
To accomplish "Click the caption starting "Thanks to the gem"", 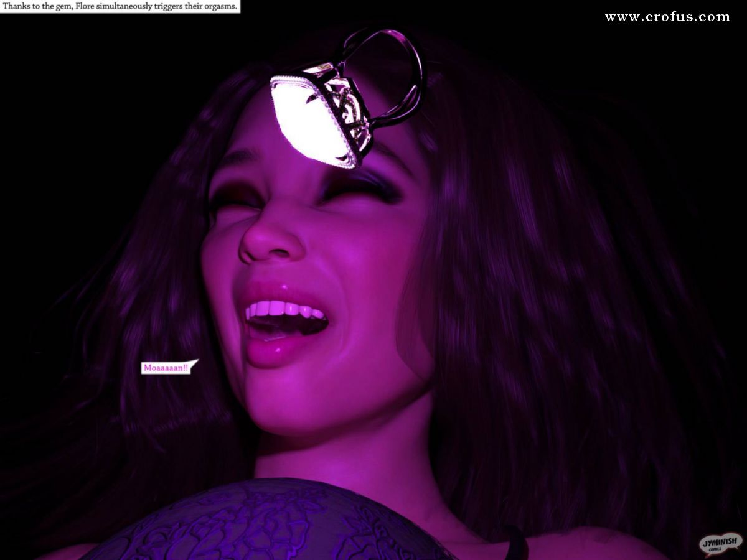I will [120, 7].
